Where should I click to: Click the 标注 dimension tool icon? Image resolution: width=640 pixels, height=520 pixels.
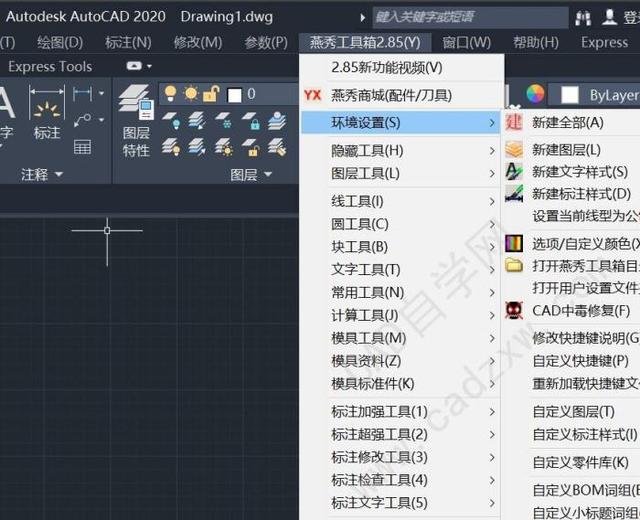click(47, 103)
